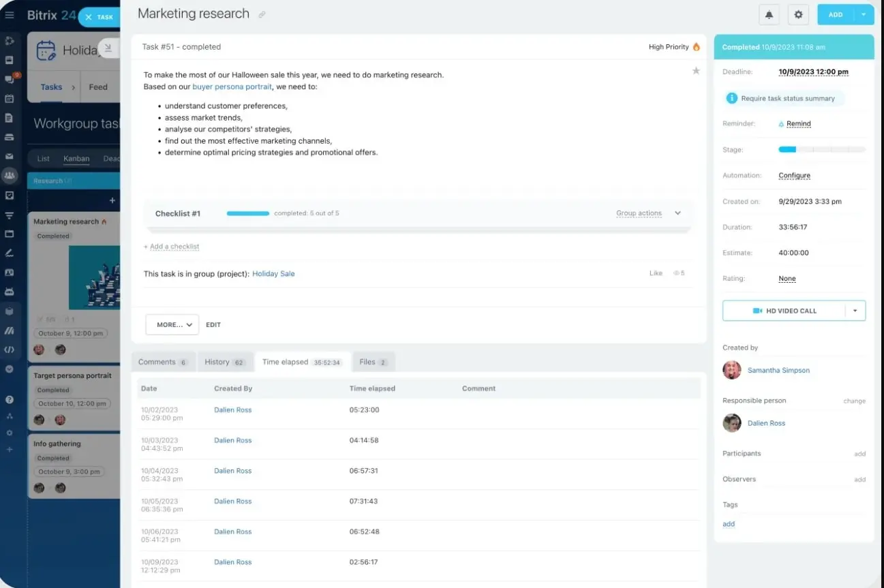
Task: Close the task slider panel
Action: [89, 17]
